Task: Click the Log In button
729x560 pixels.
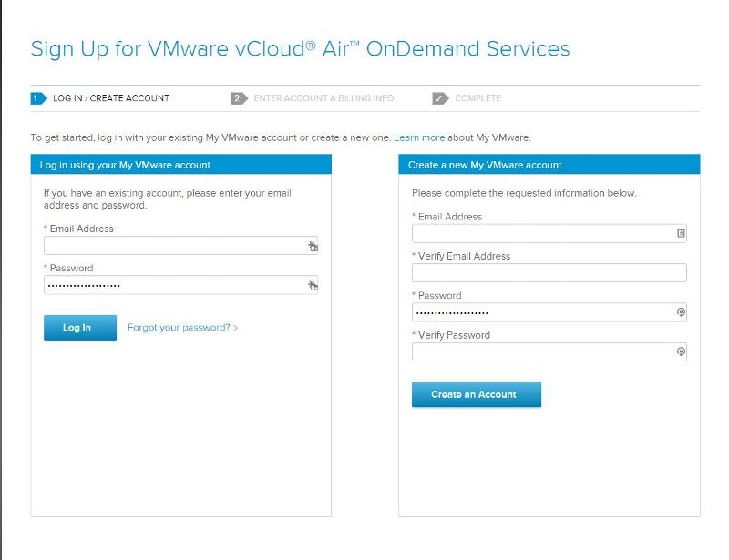Action: [80, 328]
